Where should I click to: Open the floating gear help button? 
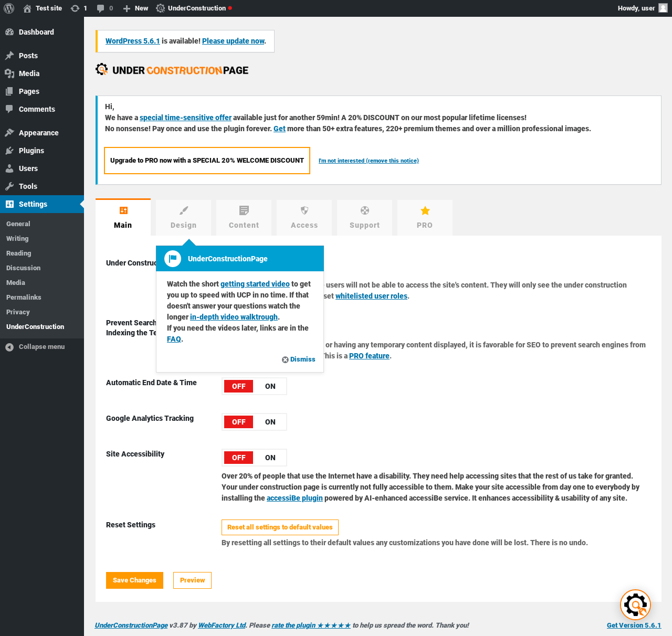tap(635, 605)
